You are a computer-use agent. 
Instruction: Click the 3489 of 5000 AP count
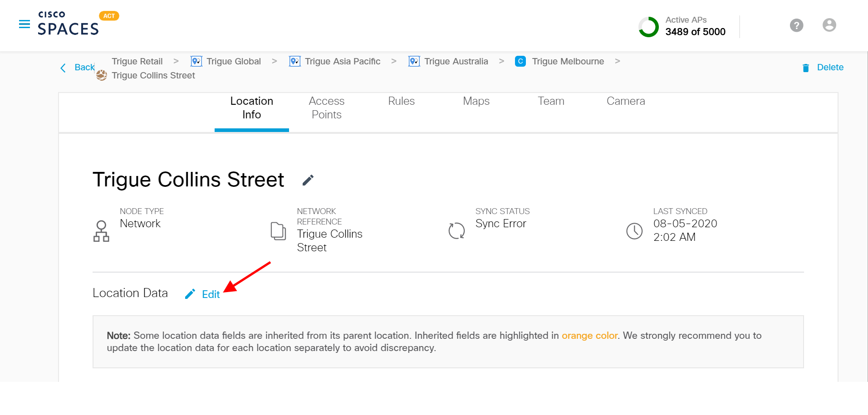[695, 32]
